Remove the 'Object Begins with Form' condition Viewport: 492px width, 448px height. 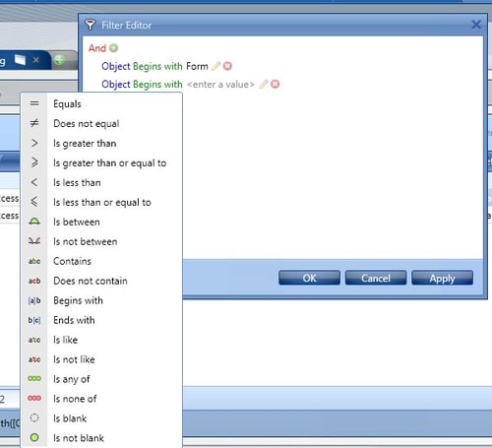pos(227,66)
